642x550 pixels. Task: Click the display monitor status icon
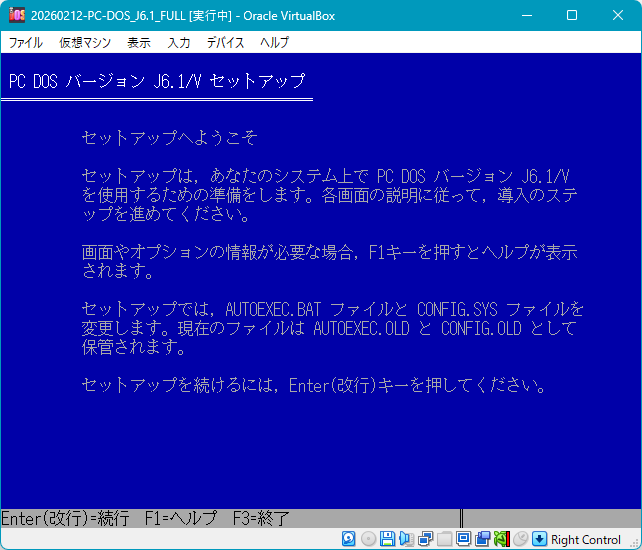[x=463, y=539]
